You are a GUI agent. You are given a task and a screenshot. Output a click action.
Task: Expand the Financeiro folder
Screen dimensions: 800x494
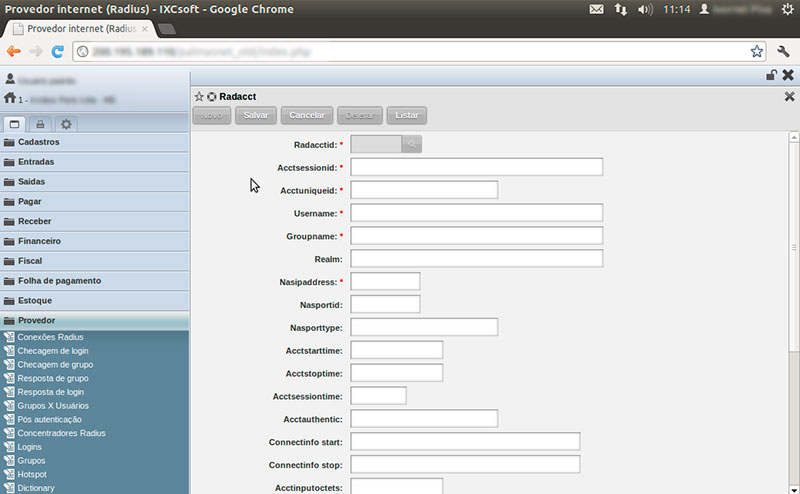pos(94,241)
